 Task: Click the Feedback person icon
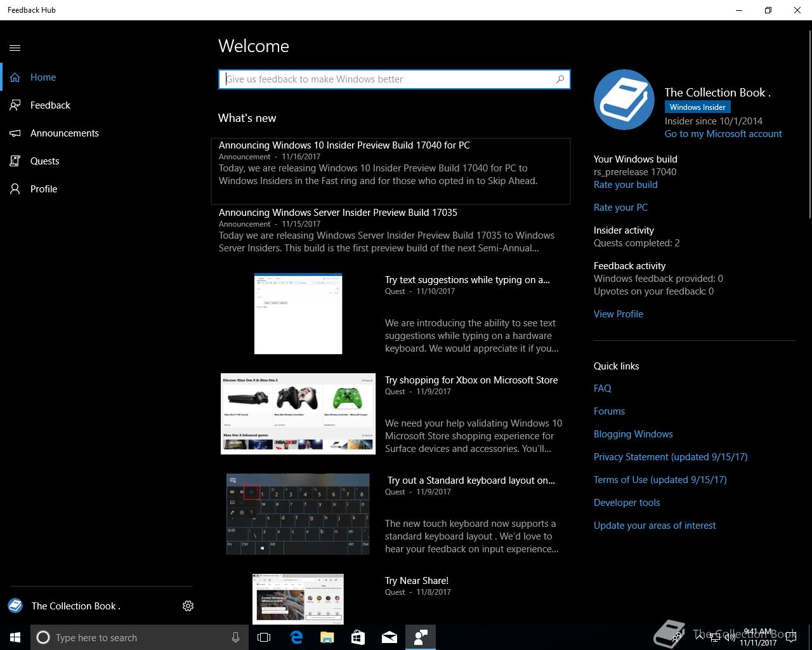15,105
